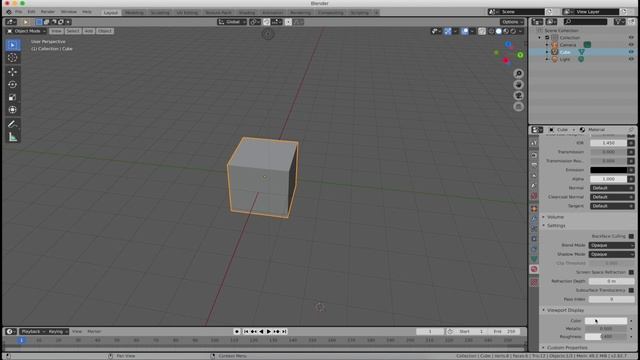Select the Select Box tool
640x360 pixels.
coord(13,45)
